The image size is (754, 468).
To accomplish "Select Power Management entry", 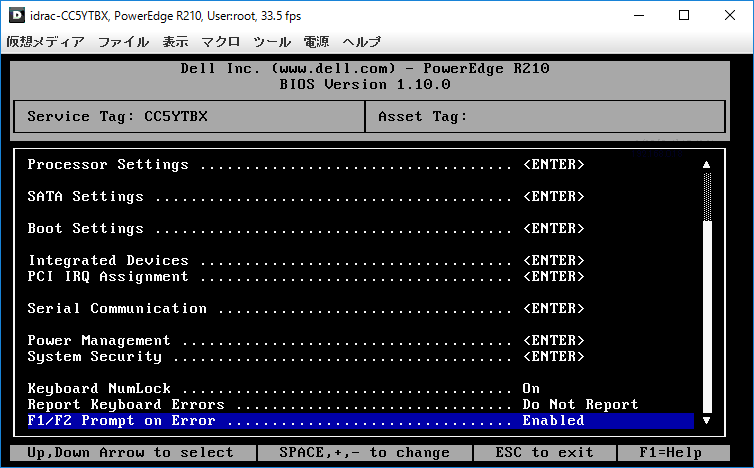I will tap(305, 340).
